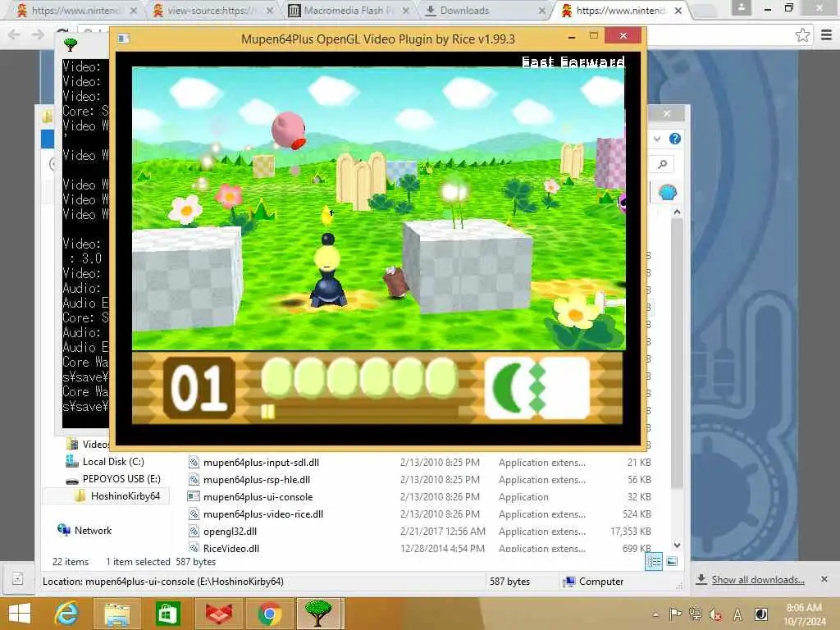Open Internet Explorer from the taskbar

[67, 614]
